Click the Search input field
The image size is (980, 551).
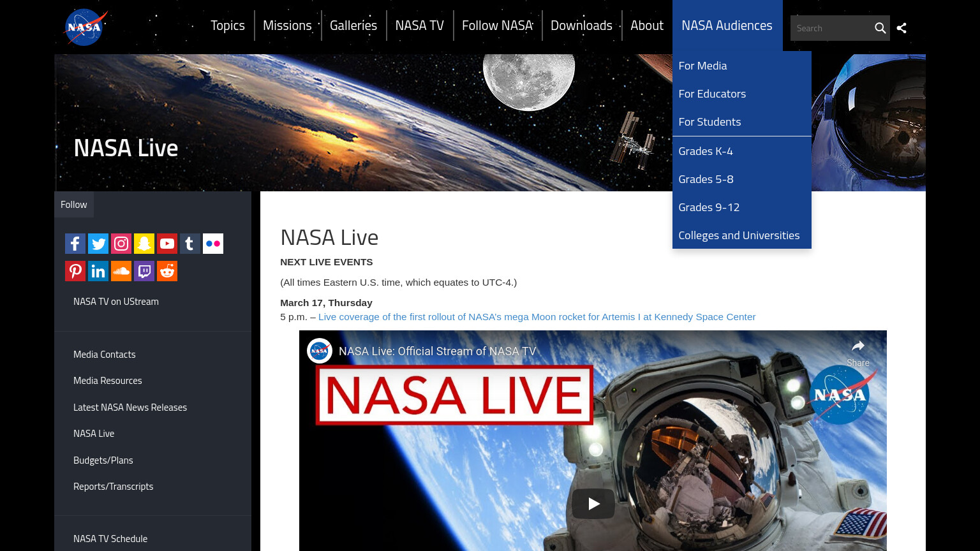tap(831, 28)
